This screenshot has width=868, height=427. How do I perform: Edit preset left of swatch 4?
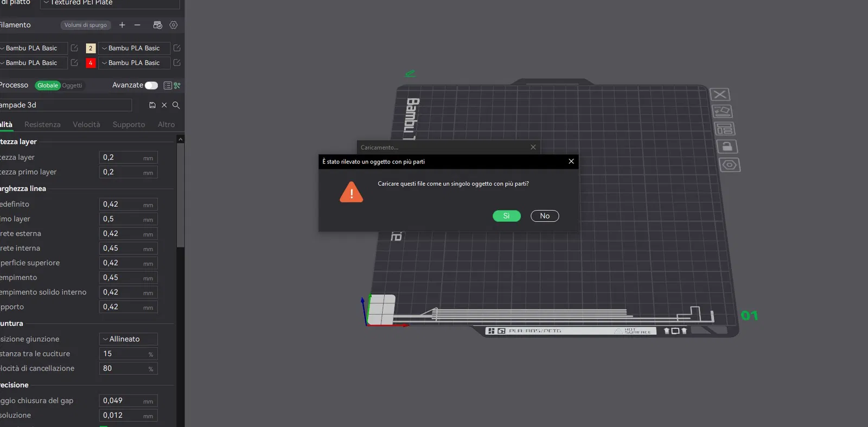74,63
